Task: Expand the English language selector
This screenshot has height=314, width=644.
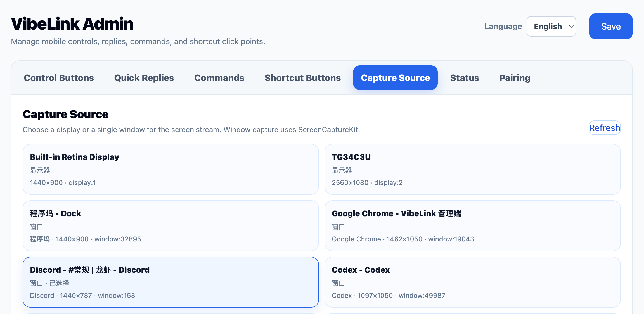Action: pos(551,26)
